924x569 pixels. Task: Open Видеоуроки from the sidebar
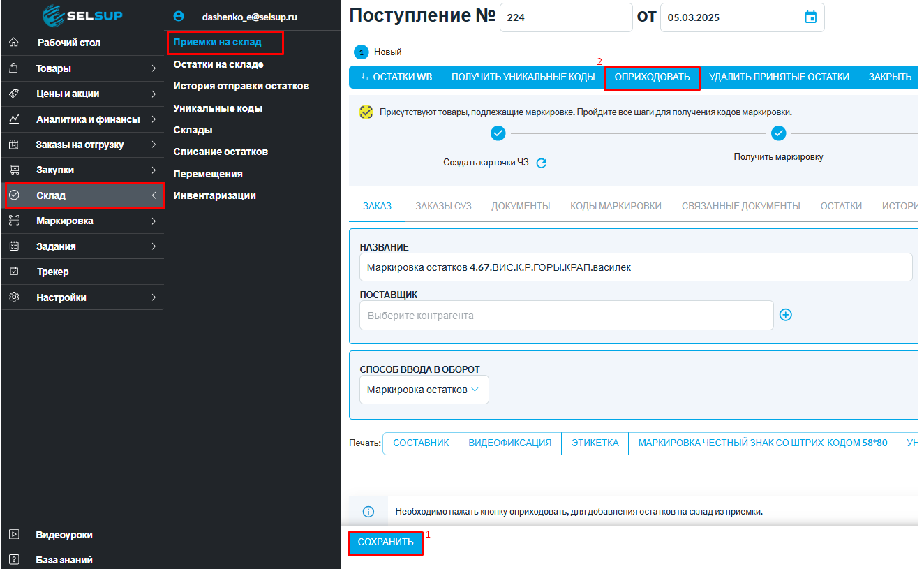pos(64,535)
